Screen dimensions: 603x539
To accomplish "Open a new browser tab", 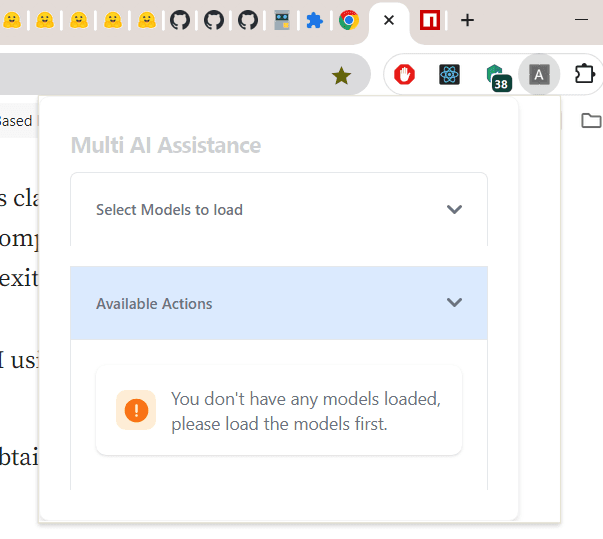I will 467,20.
